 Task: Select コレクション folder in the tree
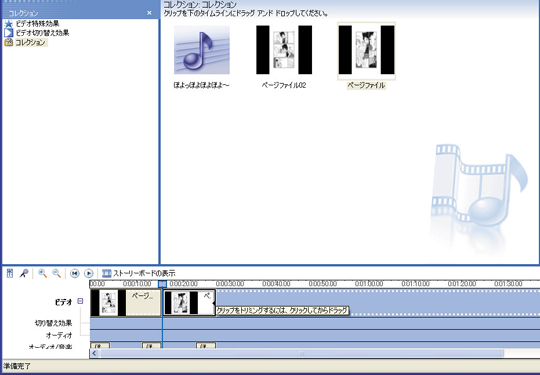click(x=30, y=42)
